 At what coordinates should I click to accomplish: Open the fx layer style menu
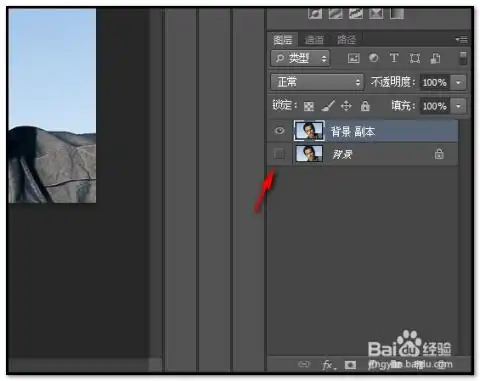[328, 365]
